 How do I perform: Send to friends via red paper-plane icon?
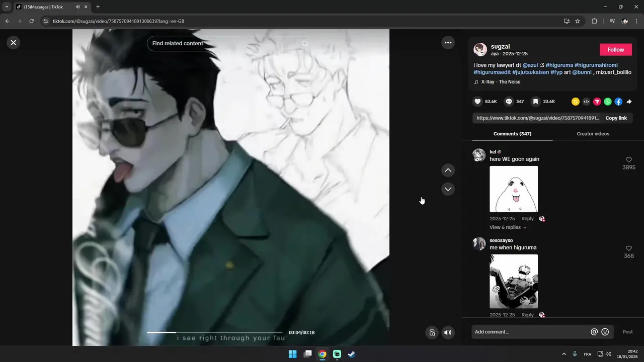[597, 102]
